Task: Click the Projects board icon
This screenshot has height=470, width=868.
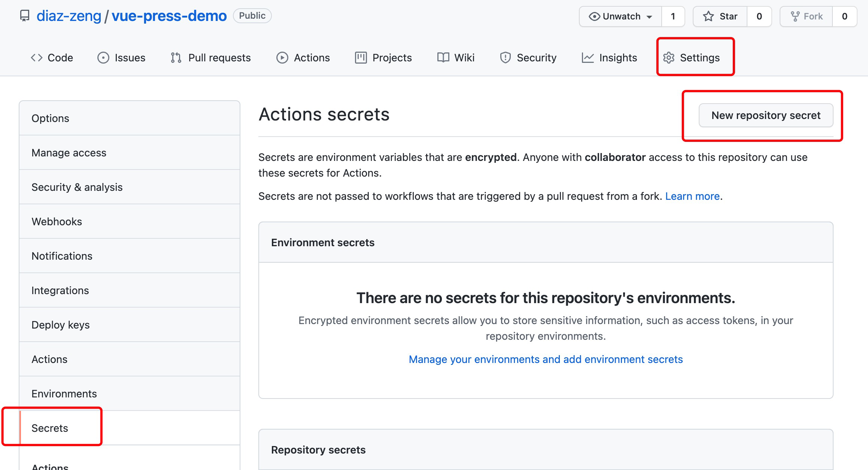Action: point(361,58)
